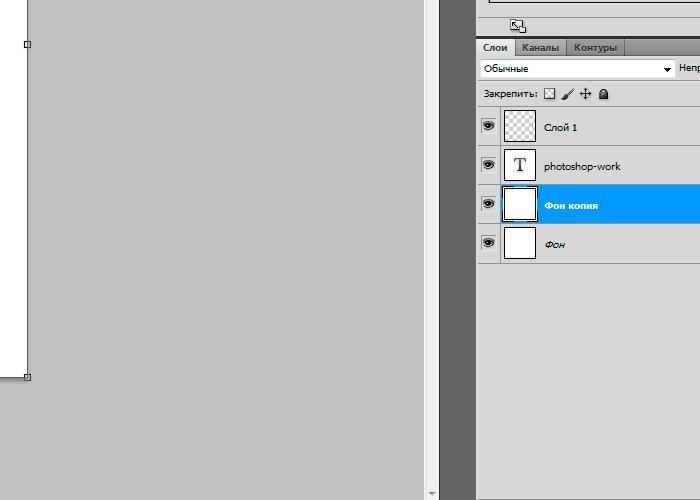Select the layer named photoshop-work
This screenshot has width=700, height=500.
pyautogui.click(x=582, y=167)
